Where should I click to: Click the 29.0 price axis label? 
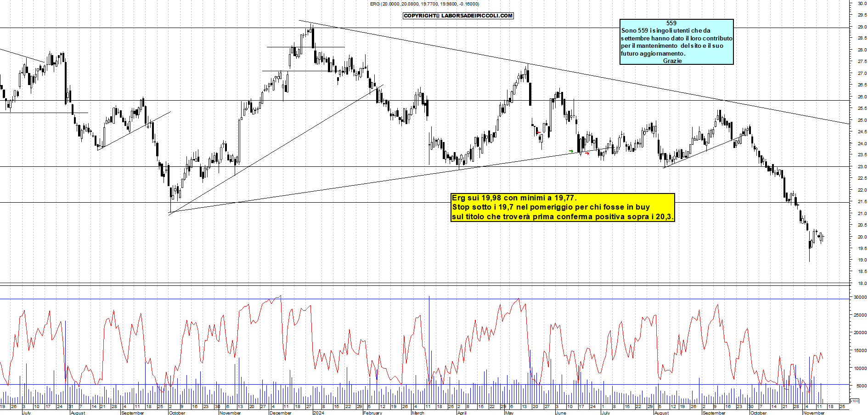tap(862, 27)
